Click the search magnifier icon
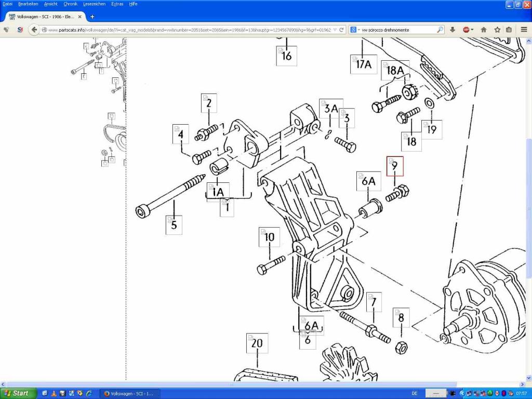 [440, 30]
